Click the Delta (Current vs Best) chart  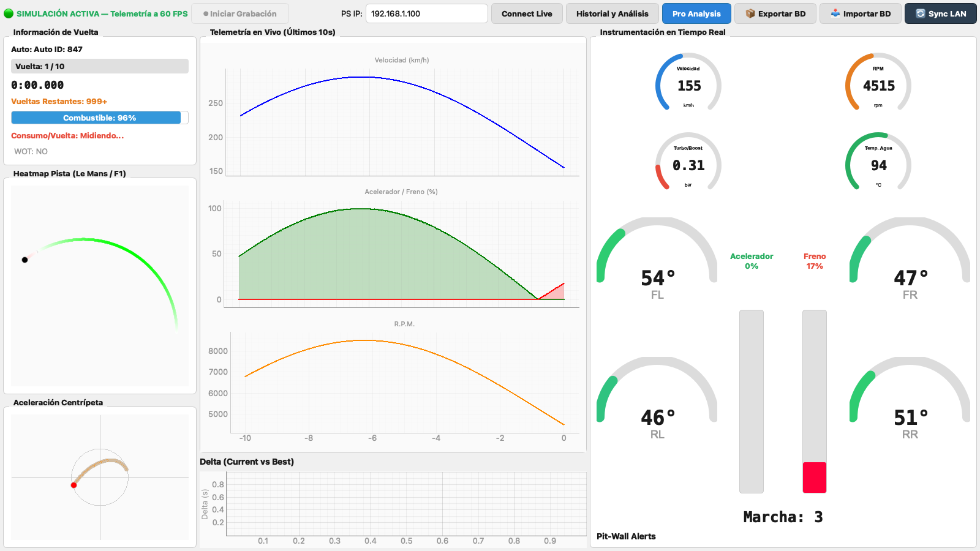tap(393, 509)
